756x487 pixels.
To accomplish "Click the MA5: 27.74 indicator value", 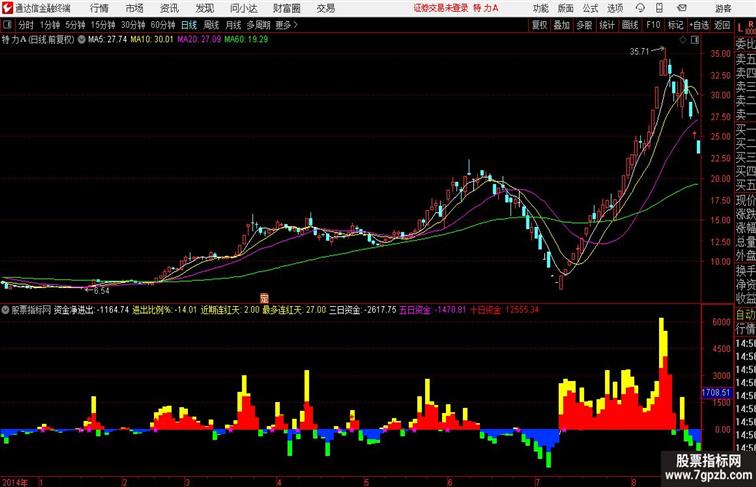I will (x=108, y=40).
